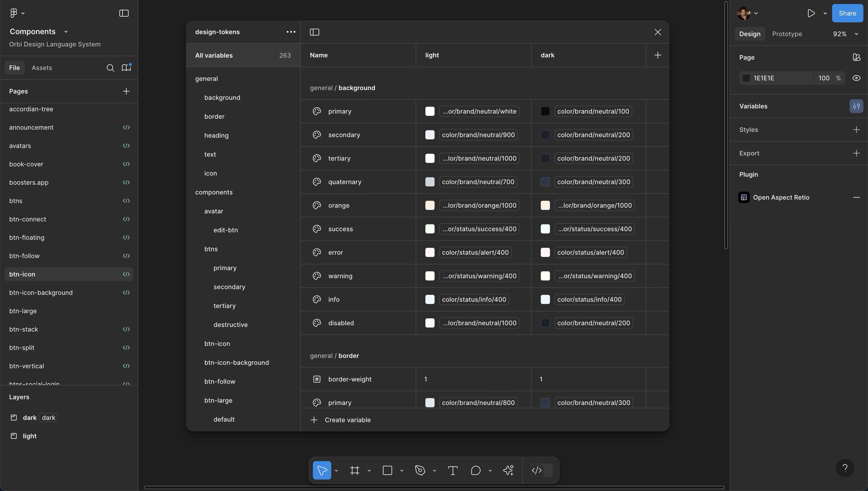The width and height of the screenshot is (868, 491).
Task: Start presentation with play icon
Action: [811, 13]
